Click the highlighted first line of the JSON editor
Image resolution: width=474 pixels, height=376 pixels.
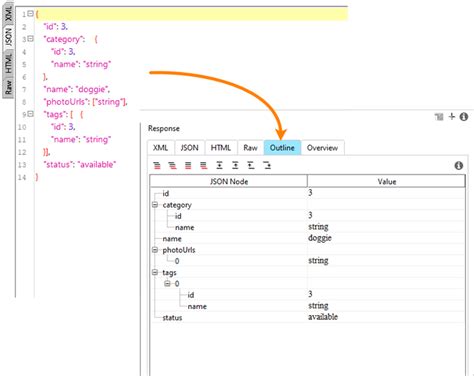(x=191, y=14)
